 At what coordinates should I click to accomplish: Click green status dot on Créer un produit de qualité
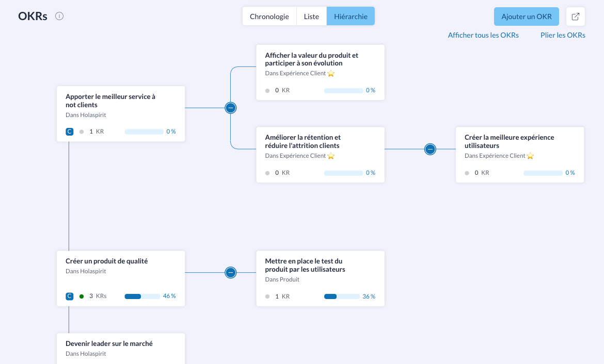(82, 296)
